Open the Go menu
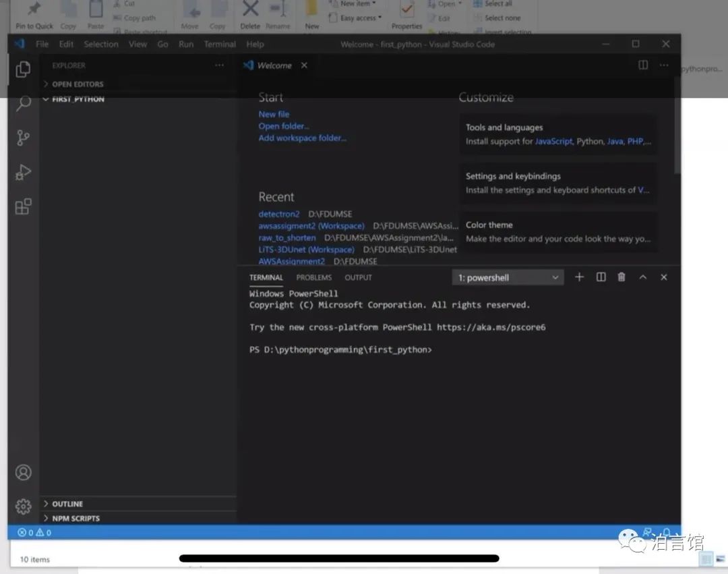728x574 pixels. tap(162, 44)
